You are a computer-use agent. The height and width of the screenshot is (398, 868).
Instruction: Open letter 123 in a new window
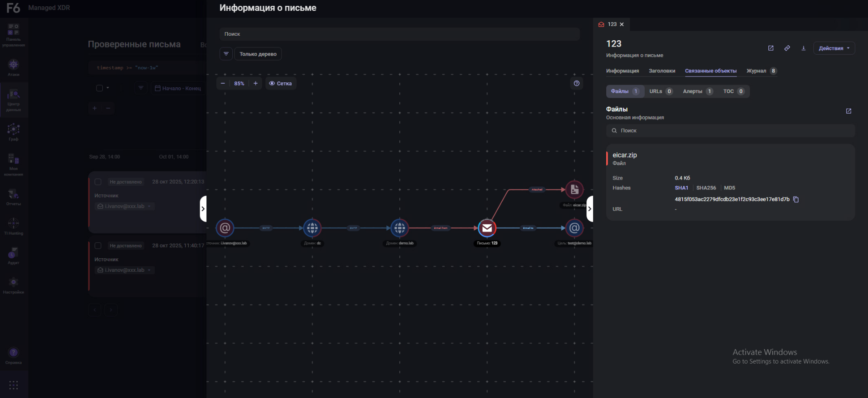pyautogui.click(x=771, y=48)
